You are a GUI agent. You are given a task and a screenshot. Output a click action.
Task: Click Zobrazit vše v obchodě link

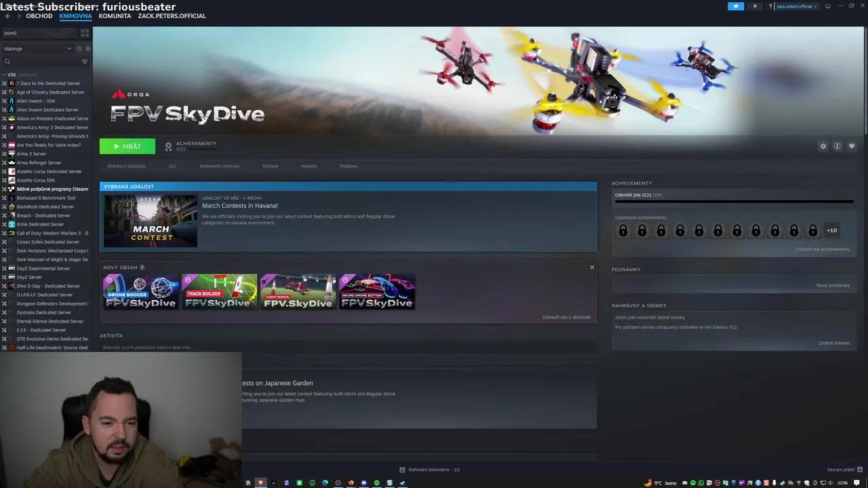pyautogui.click(x=566, y=317)
